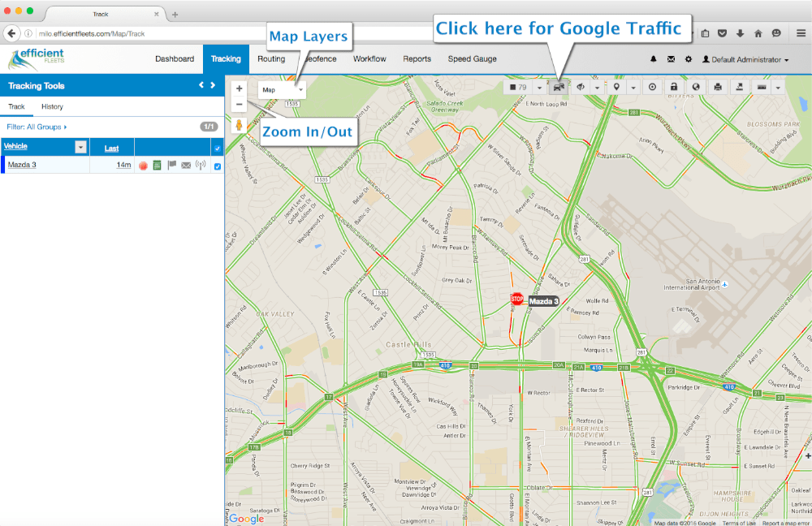This screenshot has height=526, width=812.
Task: Toggle Mazda 3 row checkbox
Action: (x=218, y=166)
